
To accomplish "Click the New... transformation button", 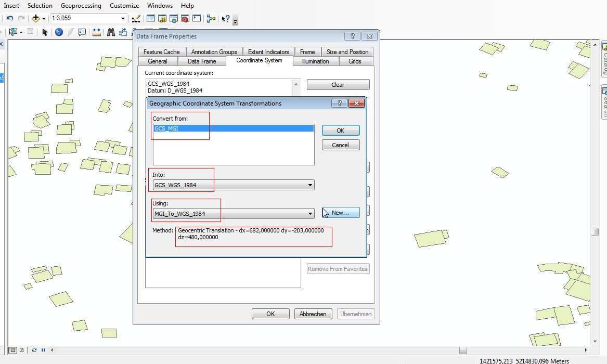I will [x=341, y=213].
